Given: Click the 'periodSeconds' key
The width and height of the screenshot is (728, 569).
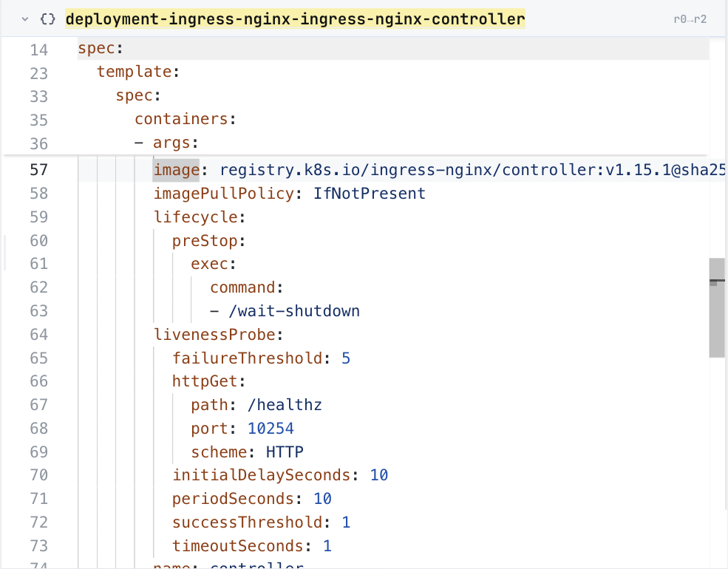Looking at the screenshot, I should [x=233, y=499].
